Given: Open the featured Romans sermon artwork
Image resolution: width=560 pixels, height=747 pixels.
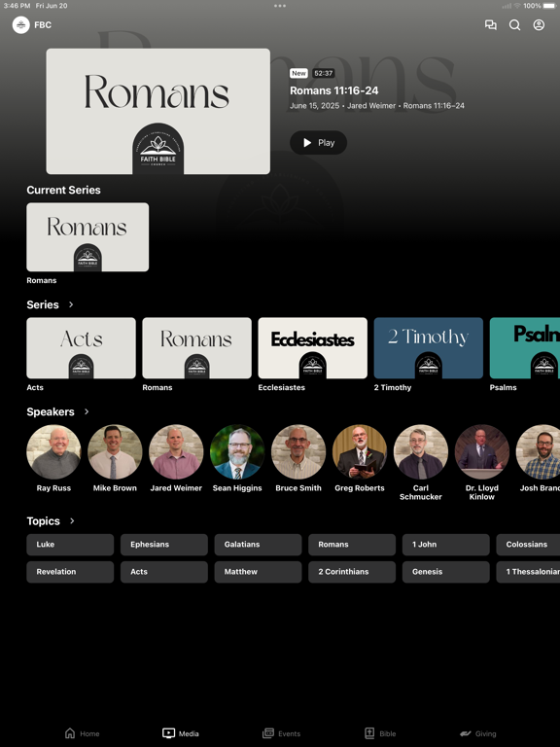Looking at the screenshot, I should 158,111.
